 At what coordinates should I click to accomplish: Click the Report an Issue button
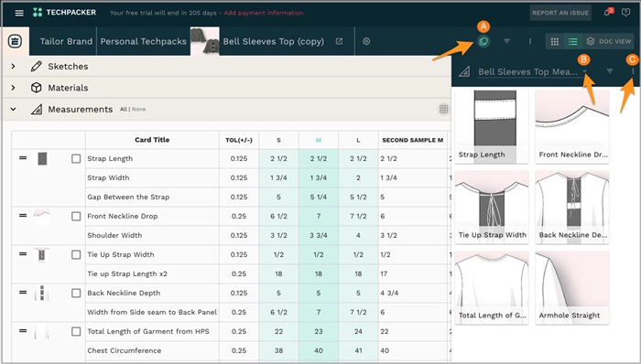click(560, 13)
